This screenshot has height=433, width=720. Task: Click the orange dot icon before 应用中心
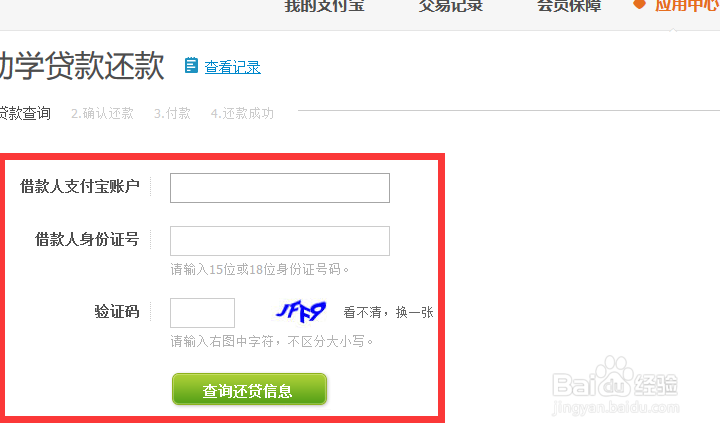tap(639, 5)
